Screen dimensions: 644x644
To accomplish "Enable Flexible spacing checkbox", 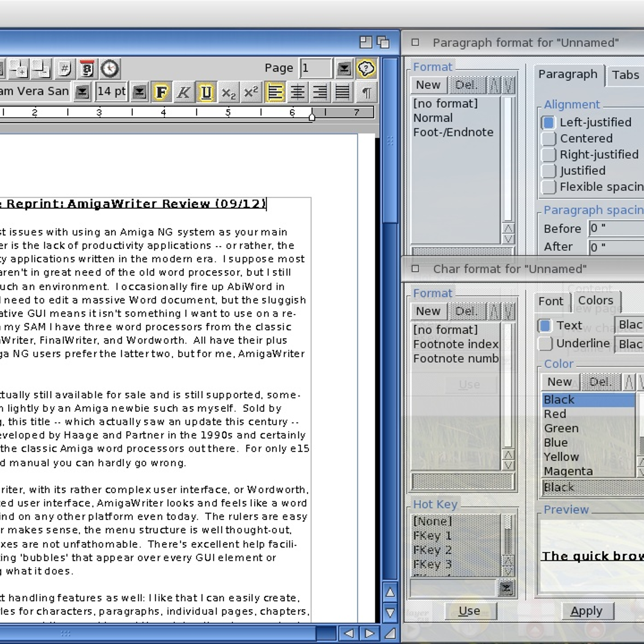I will point(548,187).
